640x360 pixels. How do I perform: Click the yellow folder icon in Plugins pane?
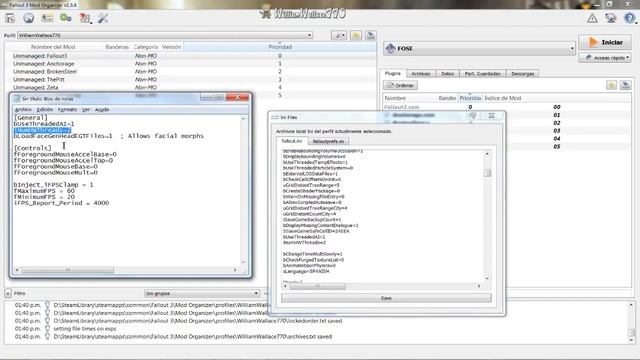(x=611, y=85)
